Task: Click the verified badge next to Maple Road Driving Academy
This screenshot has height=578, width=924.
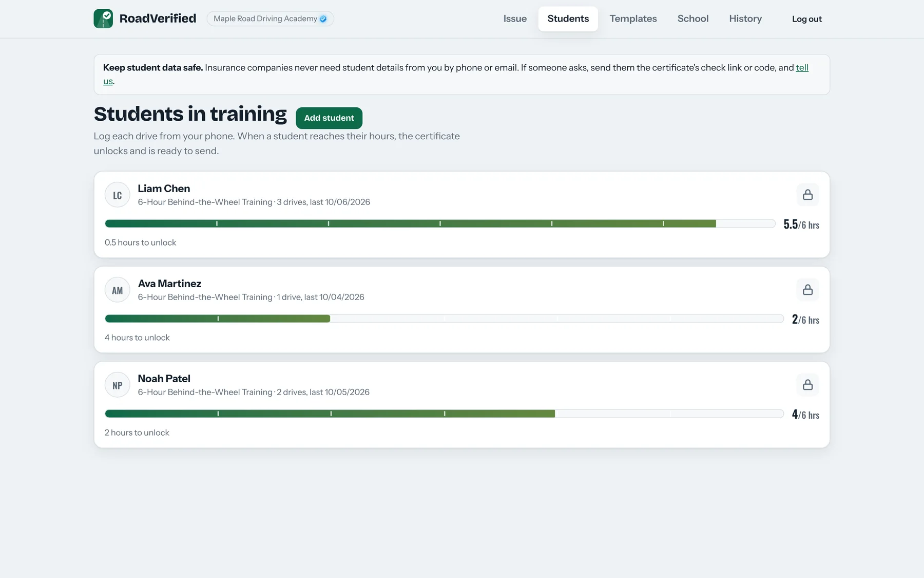Action: pos(323,19)
